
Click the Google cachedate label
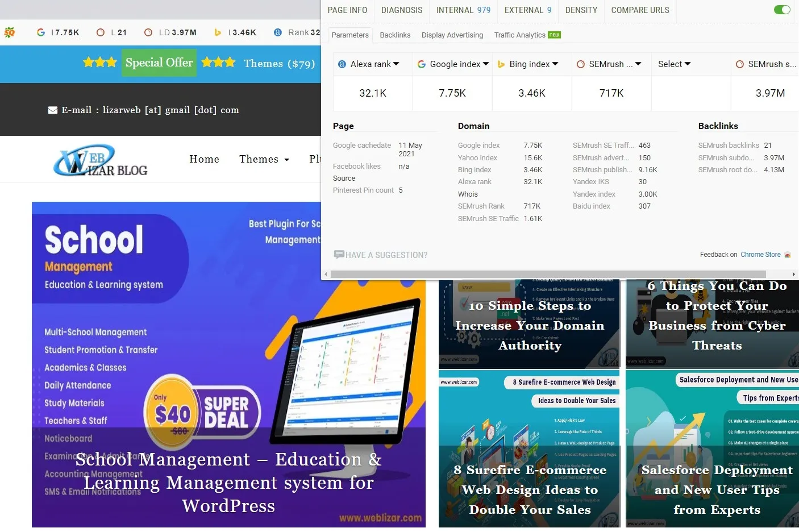pyautogui.click(x=362, y=146)
